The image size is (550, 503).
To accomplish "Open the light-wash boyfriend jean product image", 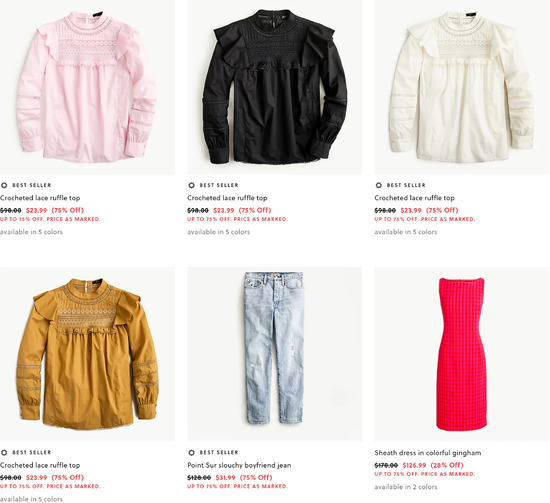I will pos(274,354).
